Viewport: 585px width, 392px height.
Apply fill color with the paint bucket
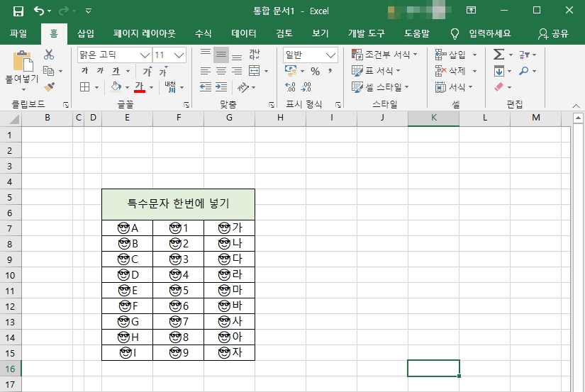point(116,87)
